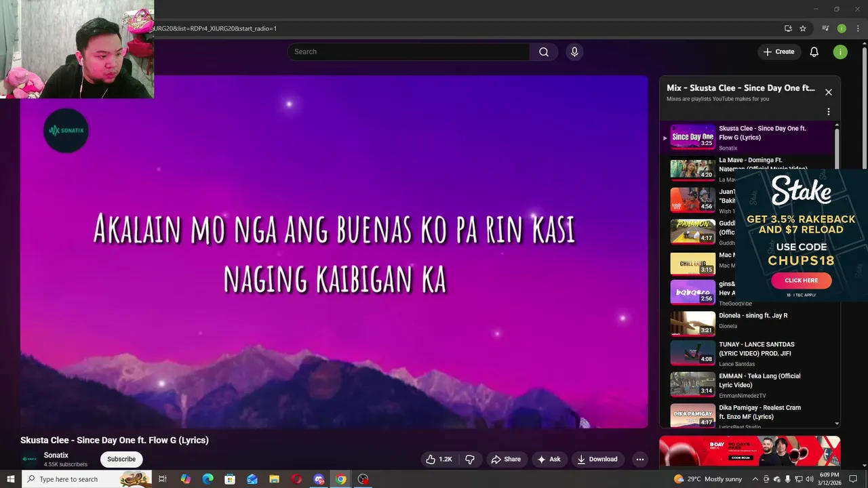Viewport: 868px width, 488px height.
Task: Subscribe to Sonatix channel
Action: click(x=121, y=460)
